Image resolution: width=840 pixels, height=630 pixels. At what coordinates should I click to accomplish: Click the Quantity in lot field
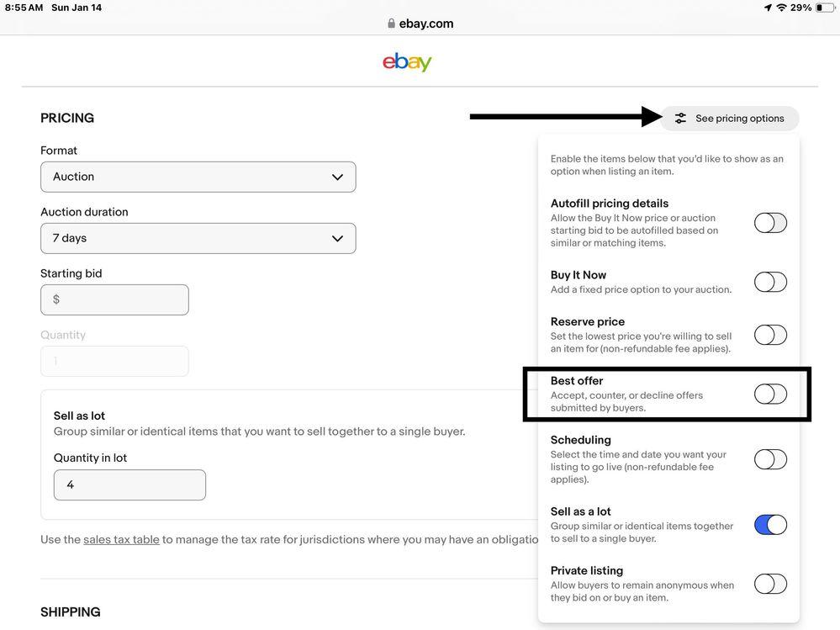coord(129,484)
